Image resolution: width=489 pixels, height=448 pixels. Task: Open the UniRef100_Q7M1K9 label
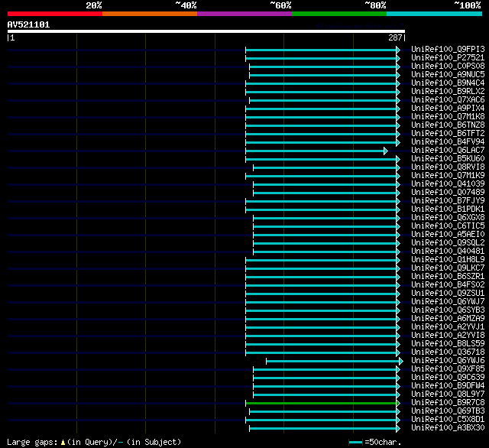pyautogui.click(x=448, y=176)
